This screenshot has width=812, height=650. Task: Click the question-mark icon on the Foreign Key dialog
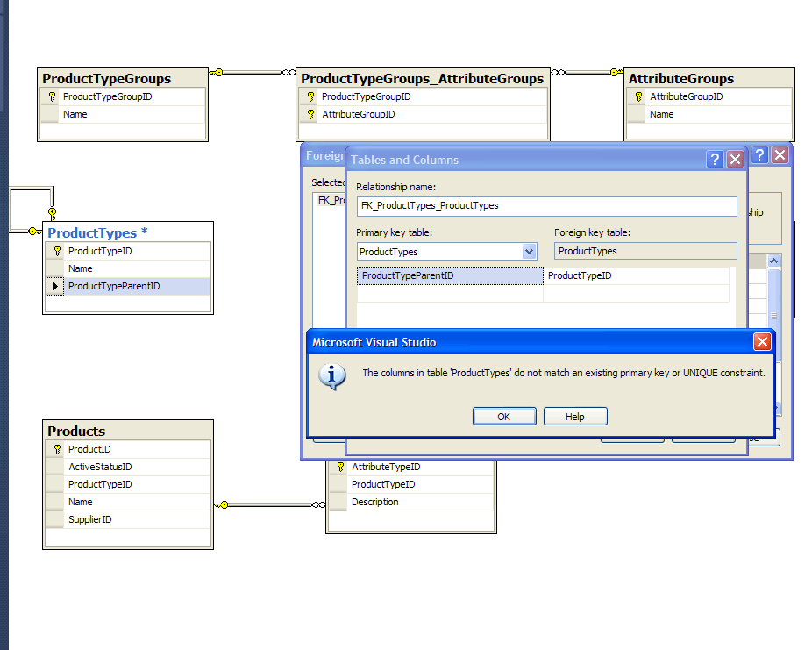(x=759, y=154)
